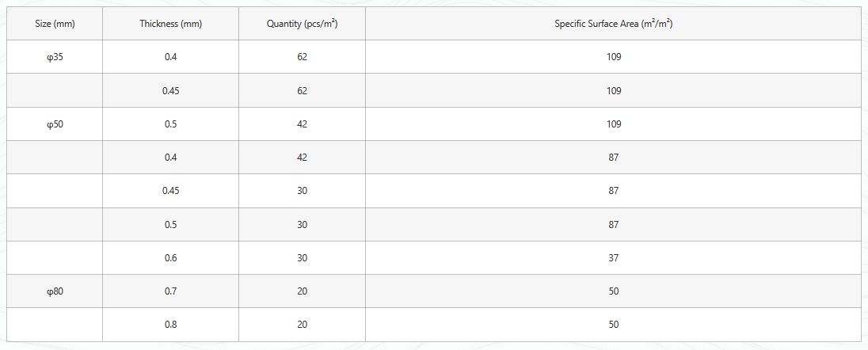Click thickness 0.7 cell
Screen dimensions: 868x350
point(170,291)
